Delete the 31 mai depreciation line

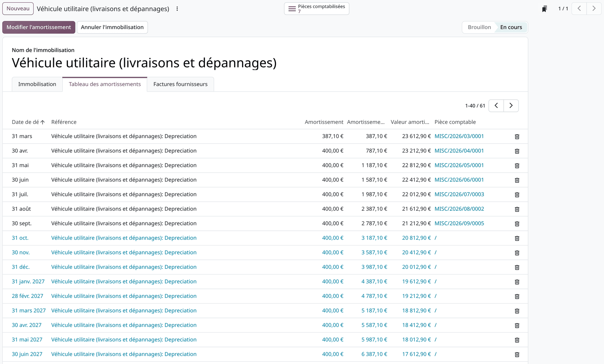point(517,166)
